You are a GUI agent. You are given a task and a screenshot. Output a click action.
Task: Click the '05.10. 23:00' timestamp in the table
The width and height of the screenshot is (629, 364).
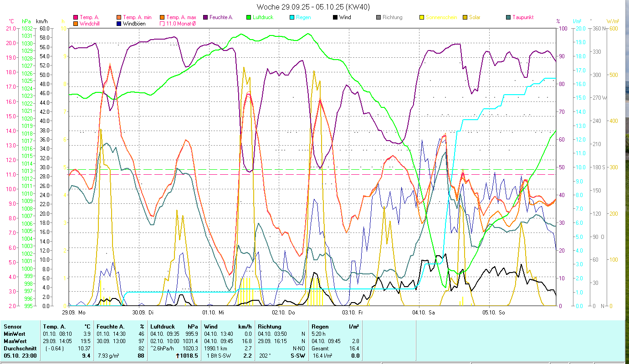tap(20, 356)
